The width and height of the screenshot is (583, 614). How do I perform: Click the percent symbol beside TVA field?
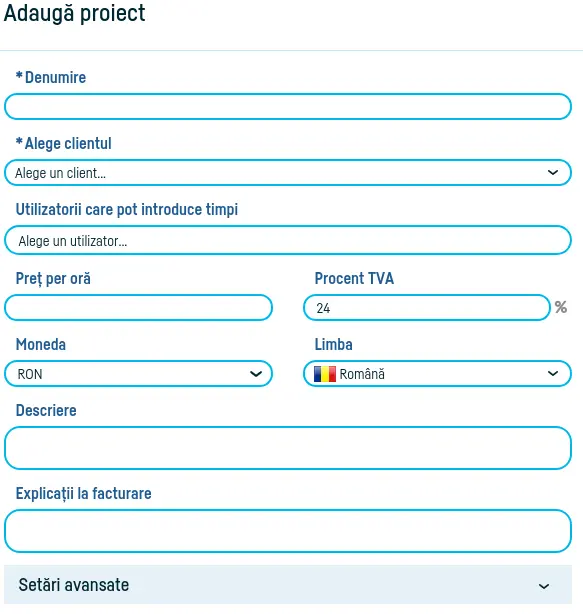(561, 307)
